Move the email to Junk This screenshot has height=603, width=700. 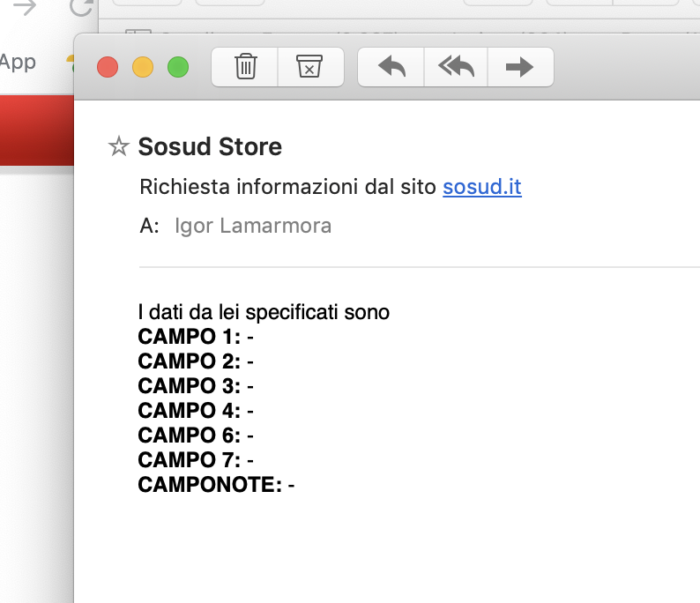[x=309, y=66]
